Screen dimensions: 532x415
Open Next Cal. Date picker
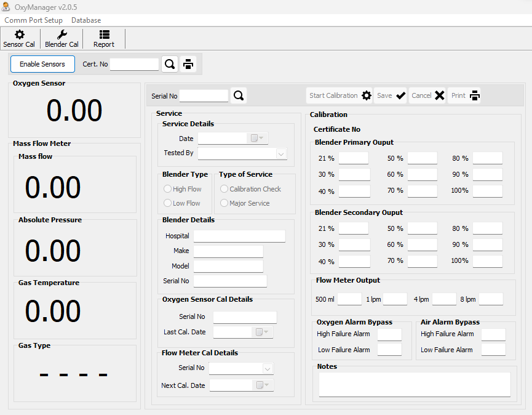tap(262, 385)
